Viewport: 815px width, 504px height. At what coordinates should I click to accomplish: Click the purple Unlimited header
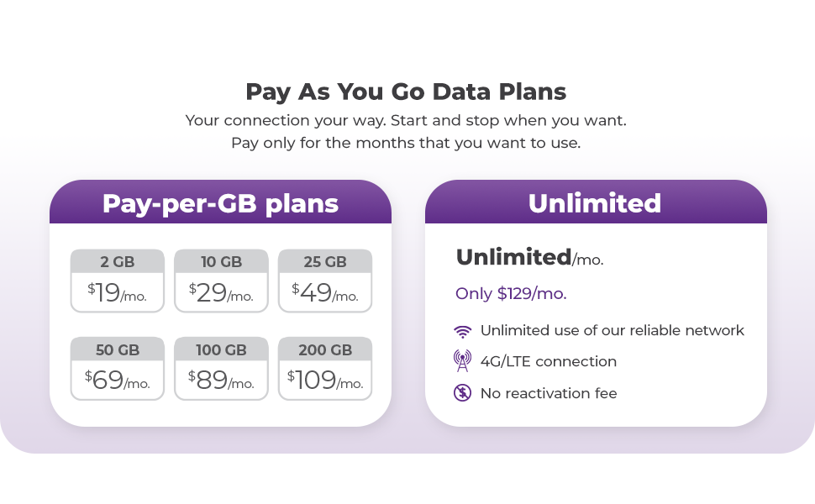(x=596, y=202)
